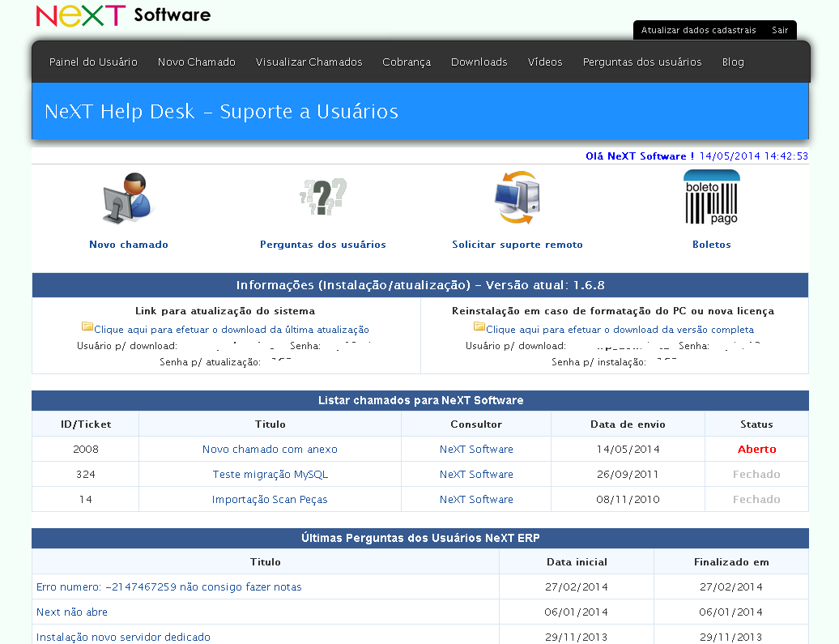Click the NeXT Software logo
The height and width of the screenshot is (644, 839).
point(121,15)
